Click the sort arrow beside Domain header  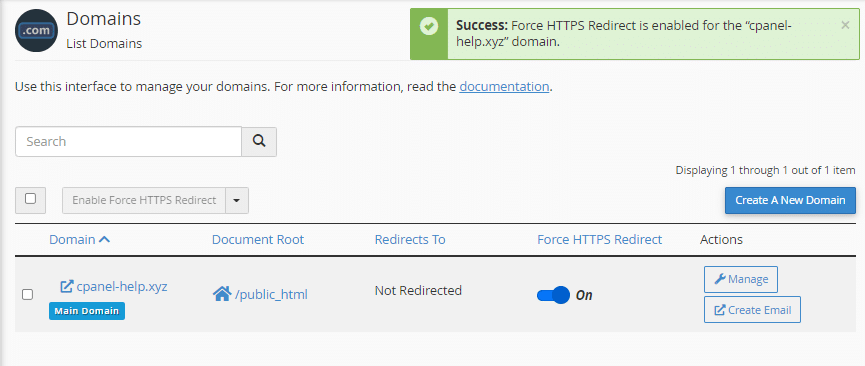[104, 240]
